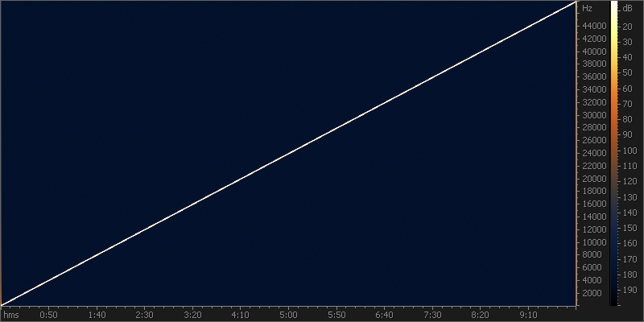Click the 0:50 mark on time ruler
Image resolution: width=644 pixels, height=322 pixels.
(49, 315)
